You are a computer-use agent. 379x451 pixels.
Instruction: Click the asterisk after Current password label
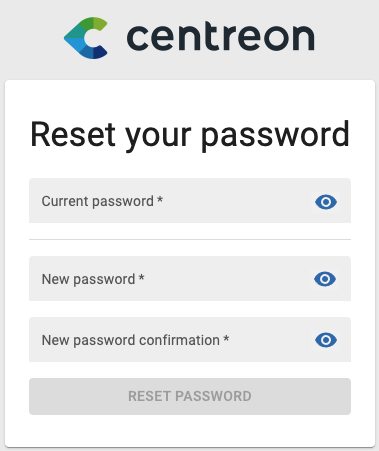coord(160,199)
